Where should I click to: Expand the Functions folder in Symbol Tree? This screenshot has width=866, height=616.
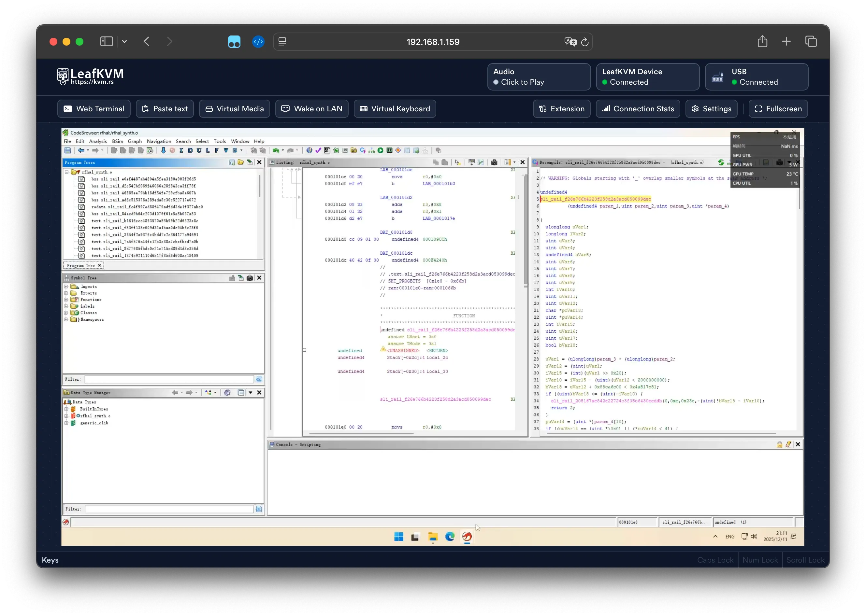pyautogui.click(x=66, y=300)
